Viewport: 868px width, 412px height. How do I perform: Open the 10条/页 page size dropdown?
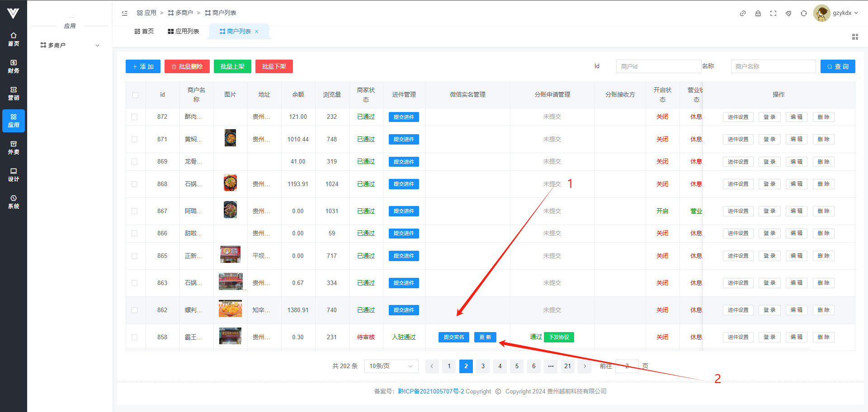[x=391, y=366]
